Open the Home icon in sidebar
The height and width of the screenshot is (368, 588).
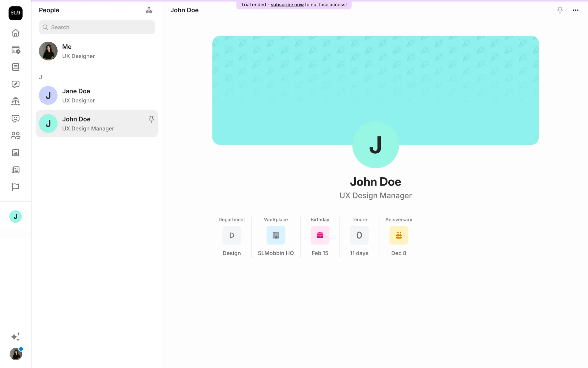click(x=16, y=33)
